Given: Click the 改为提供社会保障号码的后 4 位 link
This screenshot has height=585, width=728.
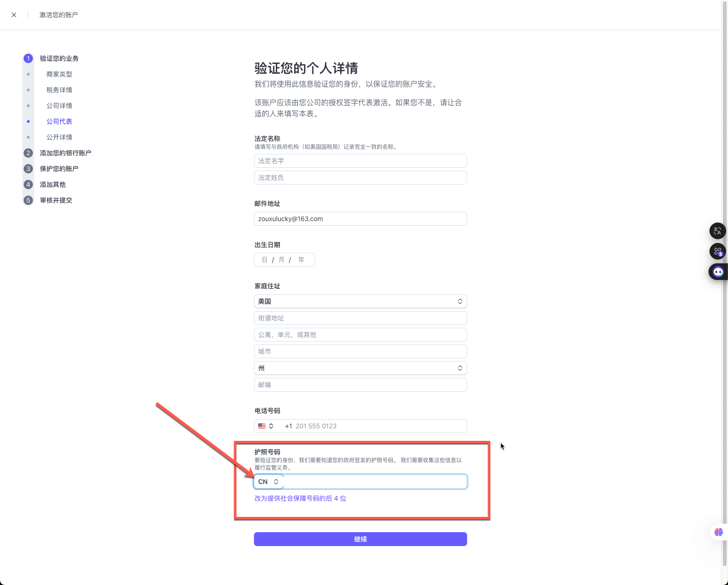Looking at the screenshot, I should tap(300, 498).
